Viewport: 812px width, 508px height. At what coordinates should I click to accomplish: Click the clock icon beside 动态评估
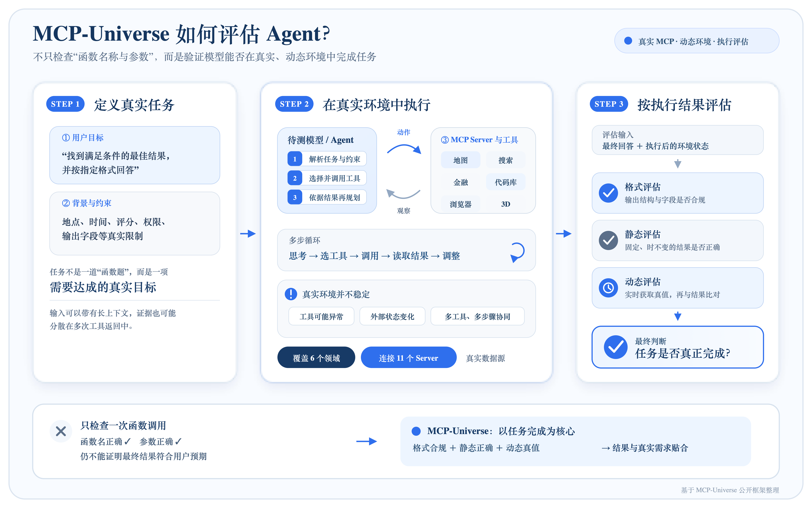[608, 288]
